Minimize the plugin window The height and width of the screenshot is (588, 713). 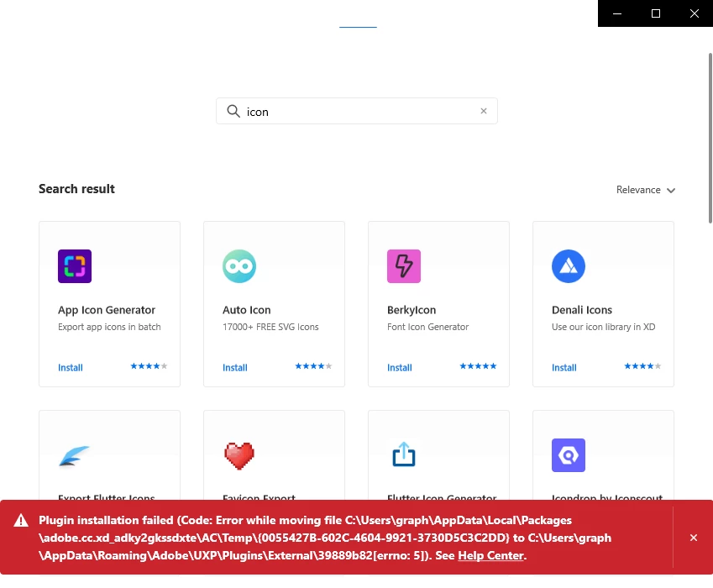tap(617, 13)
